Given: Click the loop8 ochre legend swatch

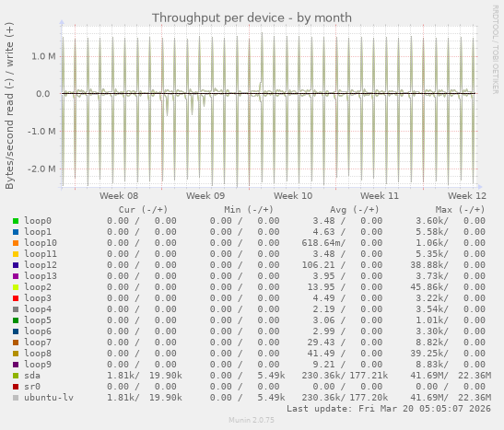Looking at the screenshot, I should [16, 354].
